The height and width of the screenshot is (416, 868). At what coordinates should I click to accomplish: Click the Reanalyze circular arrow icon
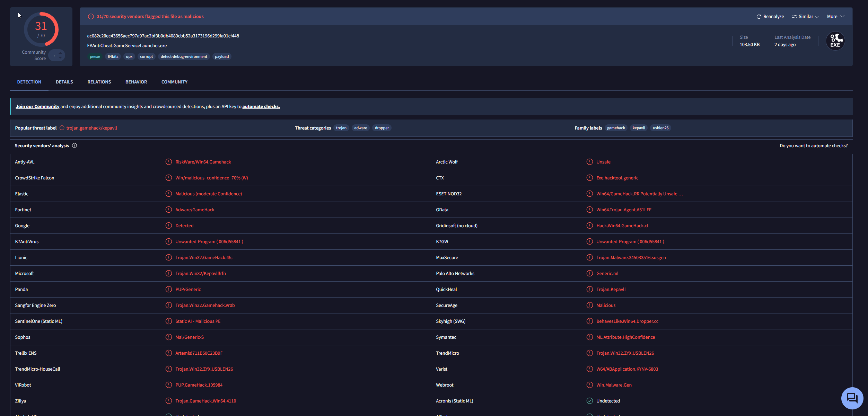(x=759, y=17)
